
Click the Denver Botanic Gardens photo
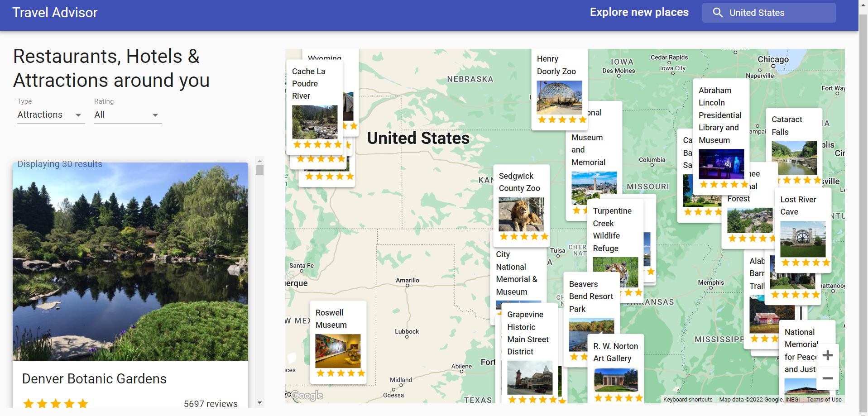(130, 262)
